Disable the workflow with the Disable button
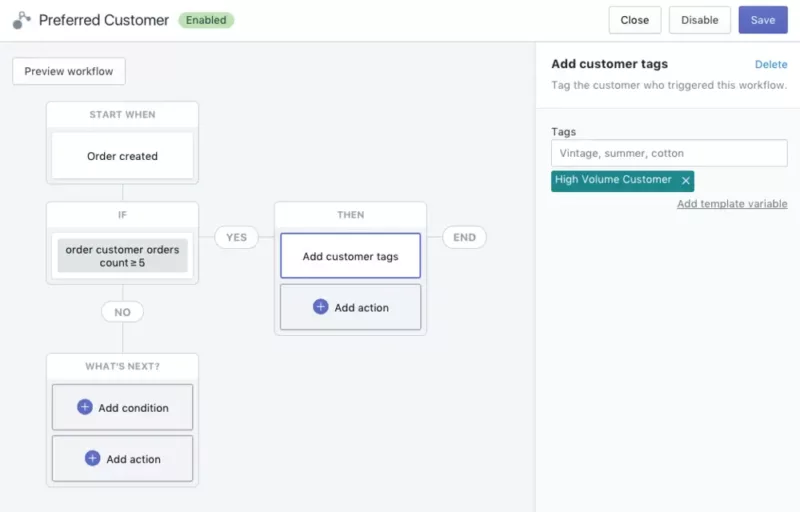The image size is (800, 512). (x=700, y=20)
